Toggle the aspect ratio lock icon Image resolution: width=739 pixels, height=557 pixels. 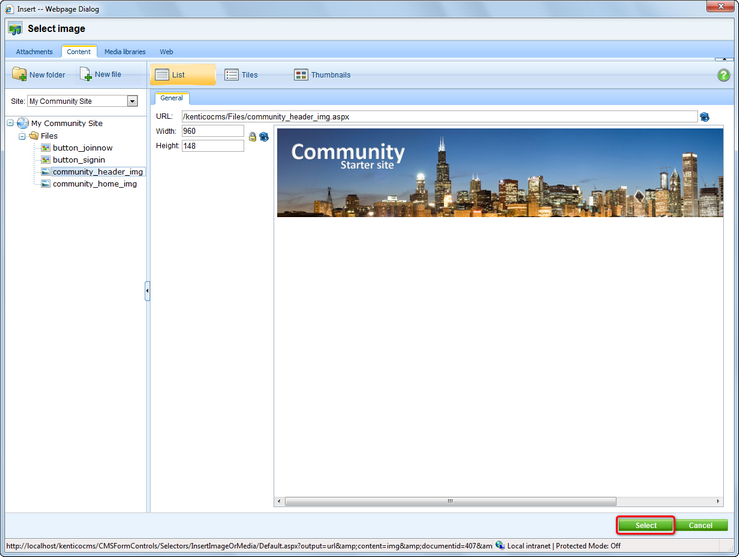pyautogui.click(x=252, y=137)
